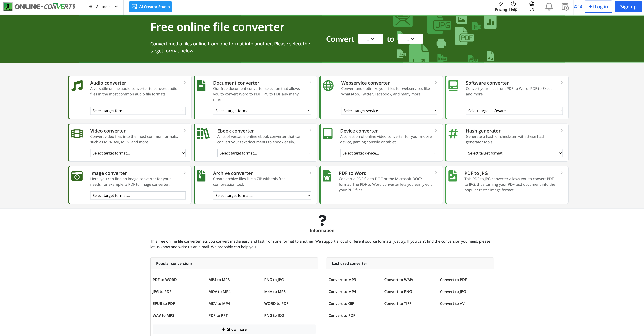Click the Ebook converter books icon
The width and height of the screenshot is (644, 336).
203,134
